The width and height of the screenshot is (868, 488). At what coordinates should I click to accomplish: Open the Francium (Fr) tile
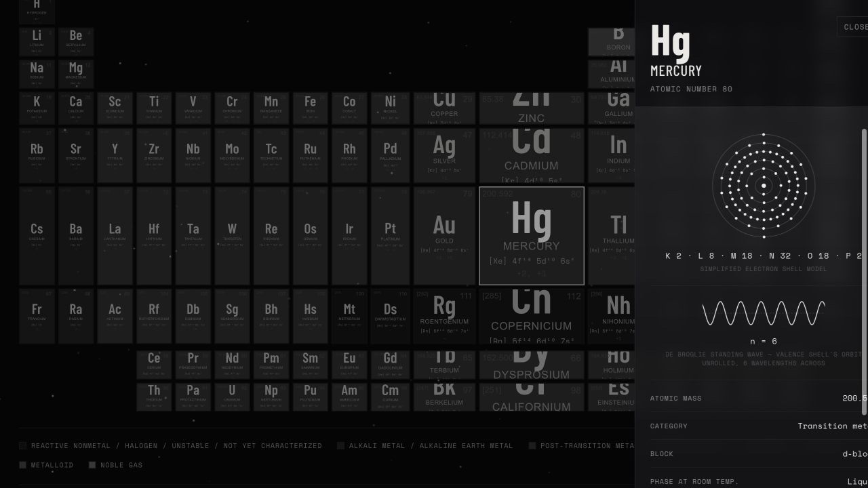[37, 316]
